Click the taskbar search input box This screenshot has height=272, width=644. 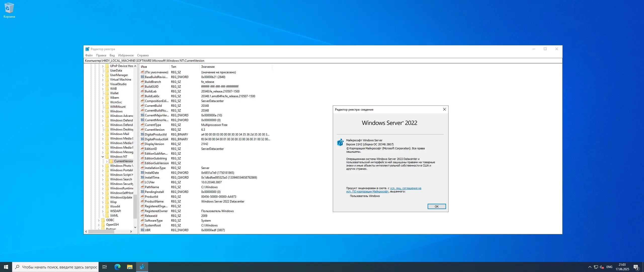[x=59, y=267]
